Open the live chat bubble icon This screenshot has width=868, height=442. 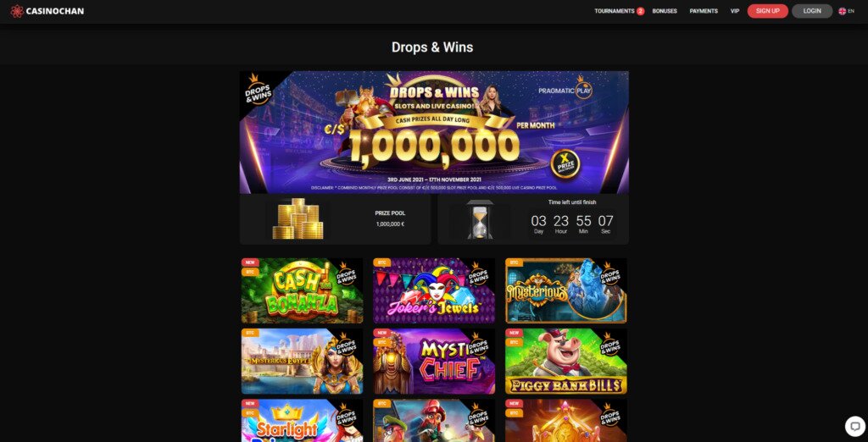point(854,426)
